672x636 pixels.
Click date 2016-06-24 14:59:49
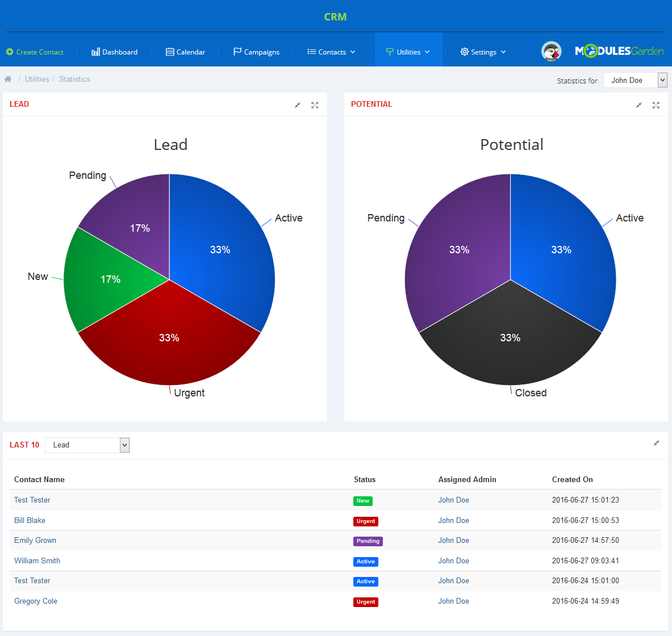586,601
